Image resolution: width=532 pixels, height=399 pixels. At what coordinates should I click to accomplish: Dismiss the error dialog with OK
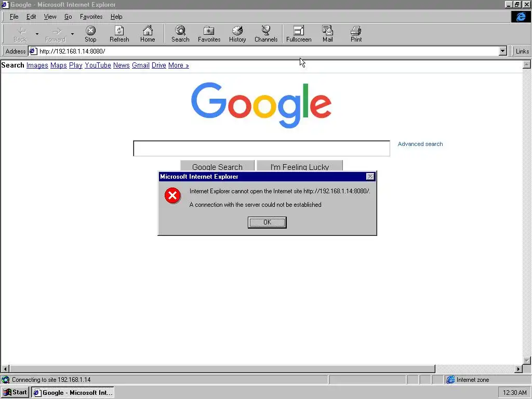tap(267, 222)
